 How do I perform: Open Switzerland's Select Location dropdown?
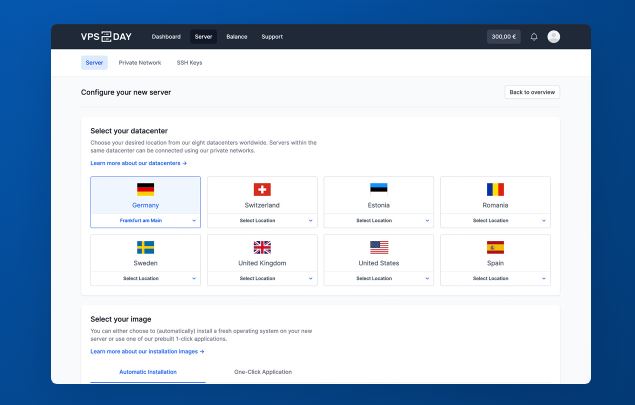point(262,220)
